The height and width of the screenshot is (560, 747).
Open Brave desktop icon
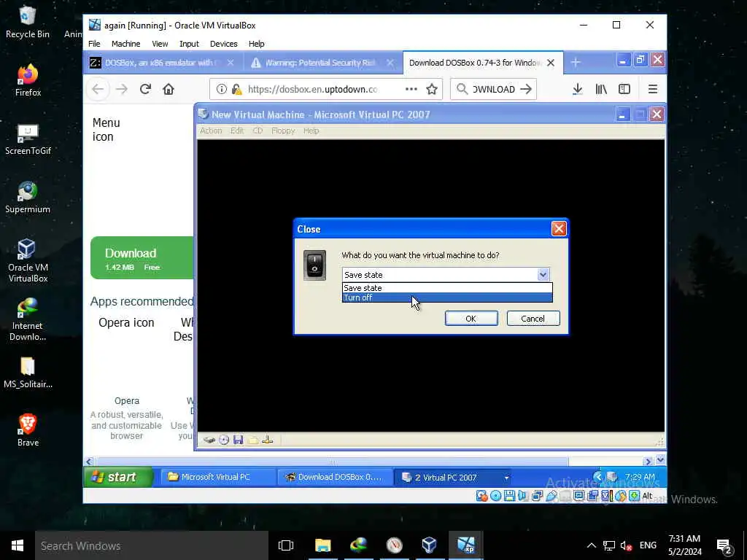[x=28, y=430]
